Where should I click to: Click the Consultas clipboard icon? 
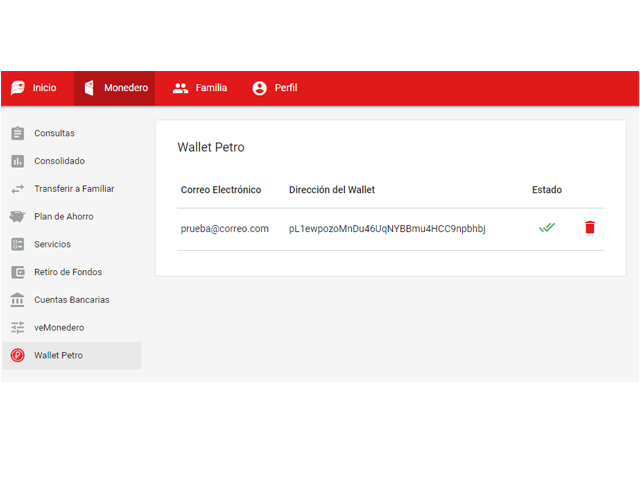tap(18, 133)
